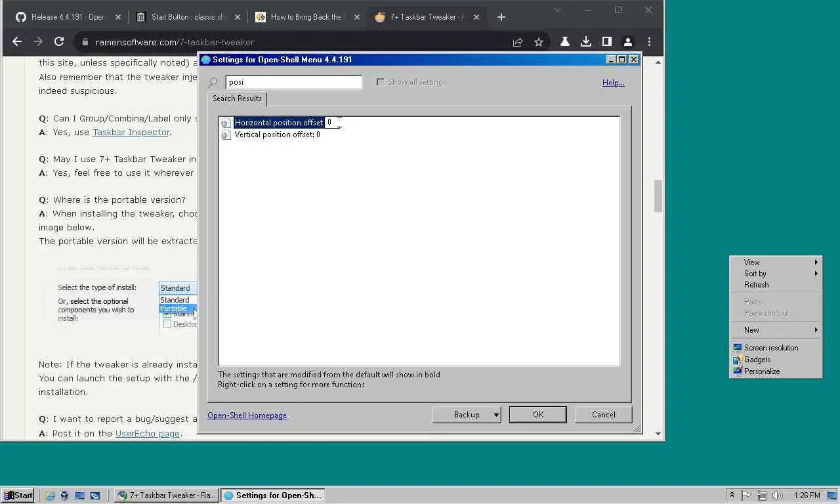This screenshot has height=504, width=840.
Task: Open View submenu in context menu
Action: coord(776,262)
